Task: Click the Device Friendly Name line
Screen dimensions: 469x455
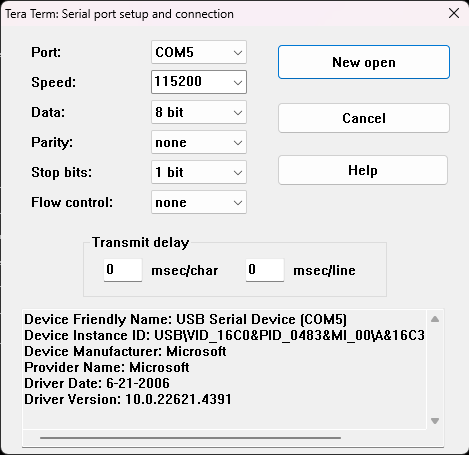Action: tap(186, 319)
